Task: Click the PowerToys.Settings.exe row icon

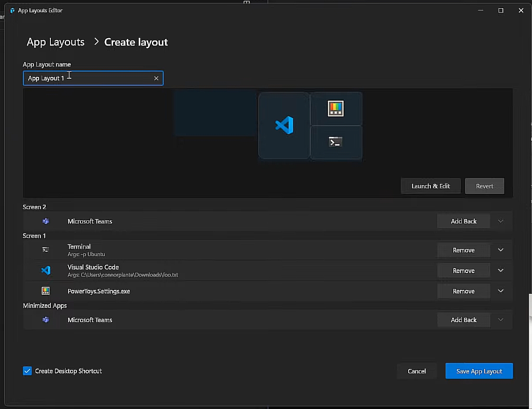Action: point(46,291)
